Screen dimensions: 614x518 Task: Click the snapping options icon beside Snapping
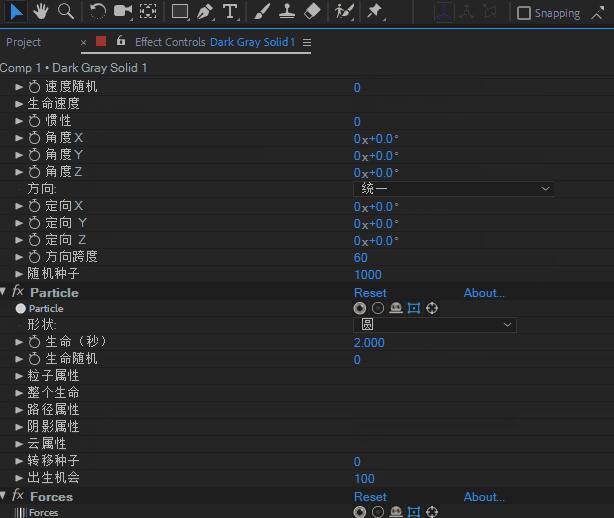coord(598,13)
